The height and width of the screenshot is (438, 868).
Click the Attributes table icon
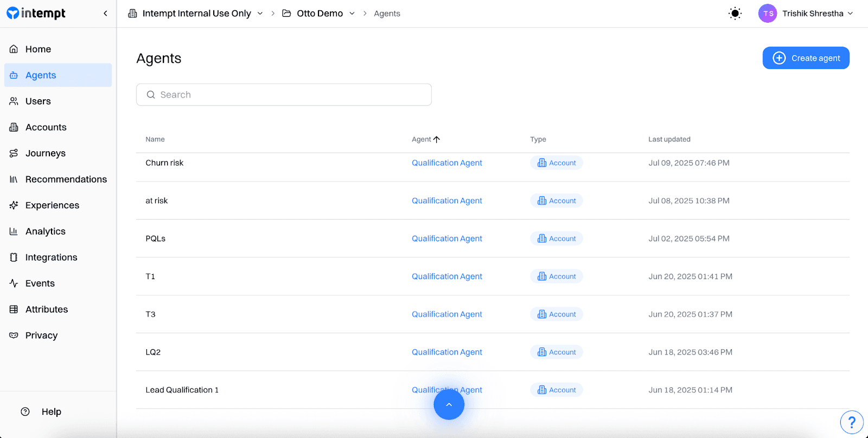[14, 310]
